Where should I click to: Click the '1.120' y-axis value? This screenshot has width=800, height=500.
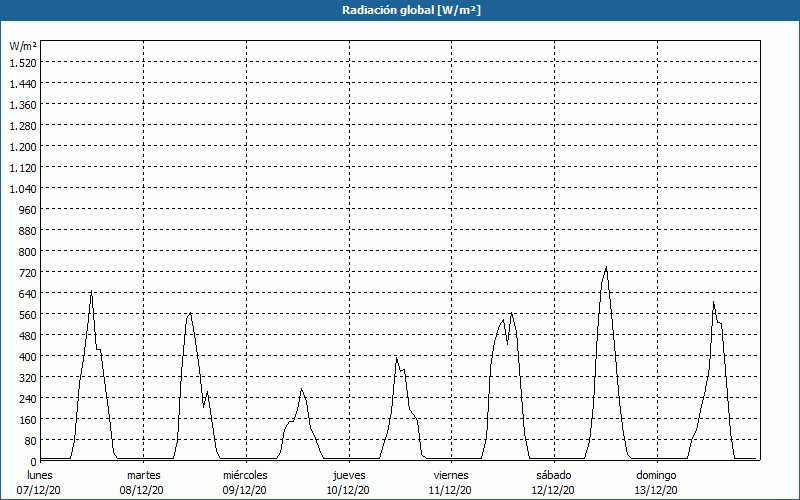tap(23, 168)
